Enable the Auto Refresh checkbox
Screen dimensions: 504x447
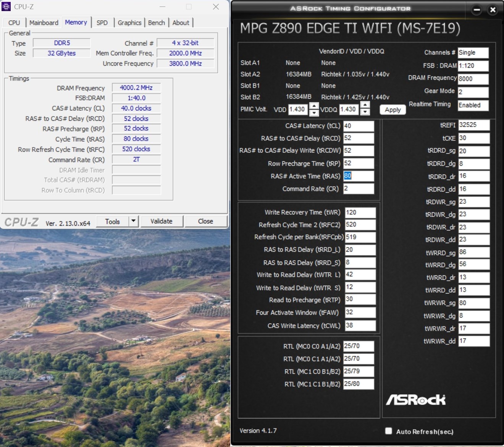[x=389, y=431]
